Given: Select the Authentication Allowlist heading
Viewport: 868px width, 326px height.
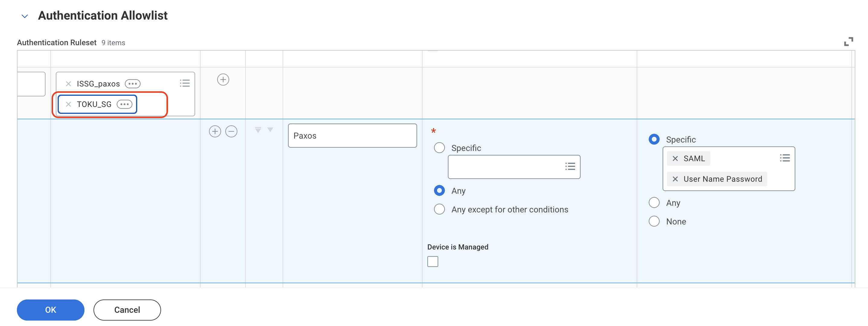Looking at the screenshot, I should 103,15.
